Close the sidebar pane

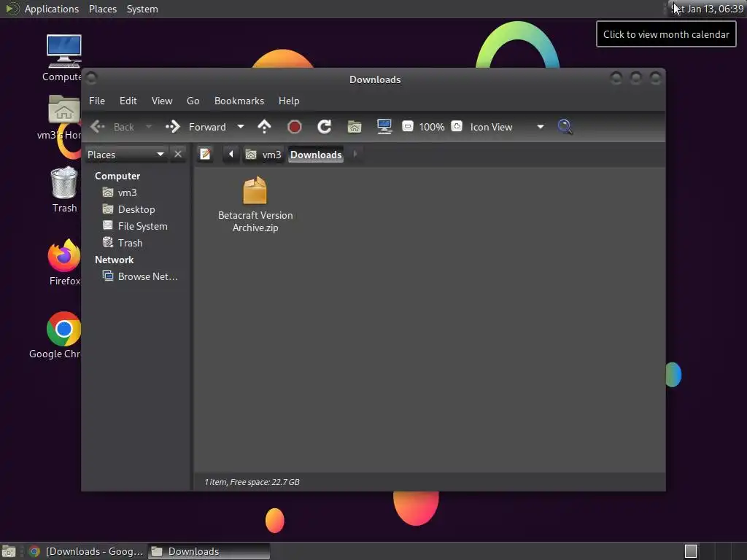click(178, 155)
